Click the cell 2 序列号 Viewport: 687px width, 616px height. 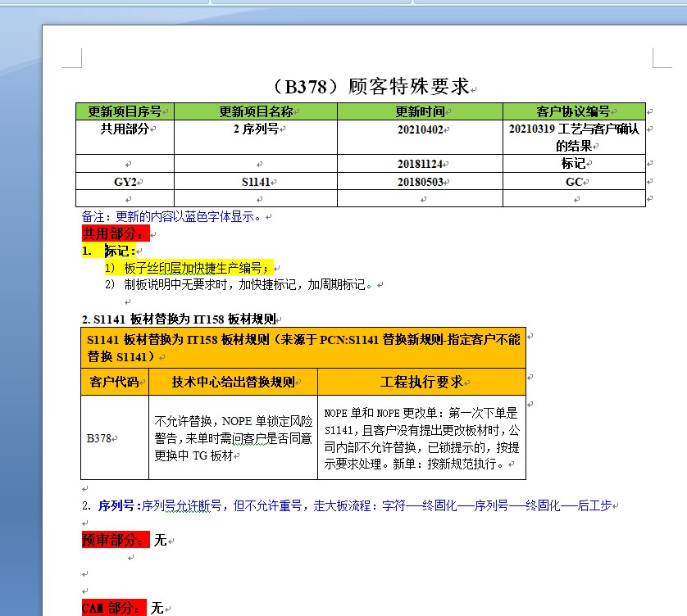(x=256, y=137)
